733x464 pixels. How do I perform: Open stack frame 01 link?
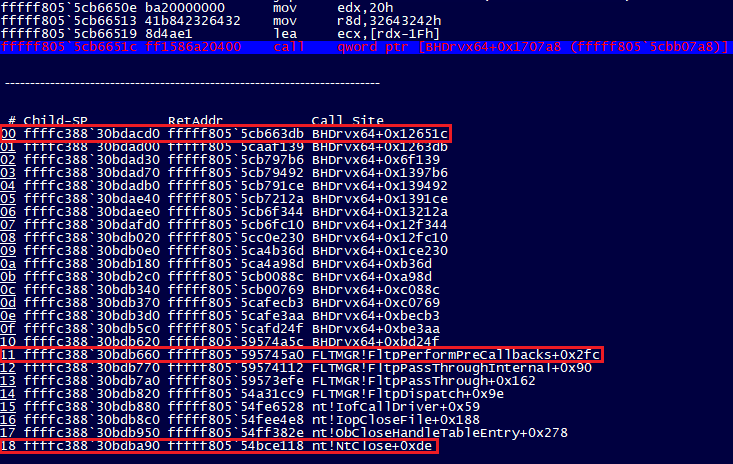coord(8,146)
